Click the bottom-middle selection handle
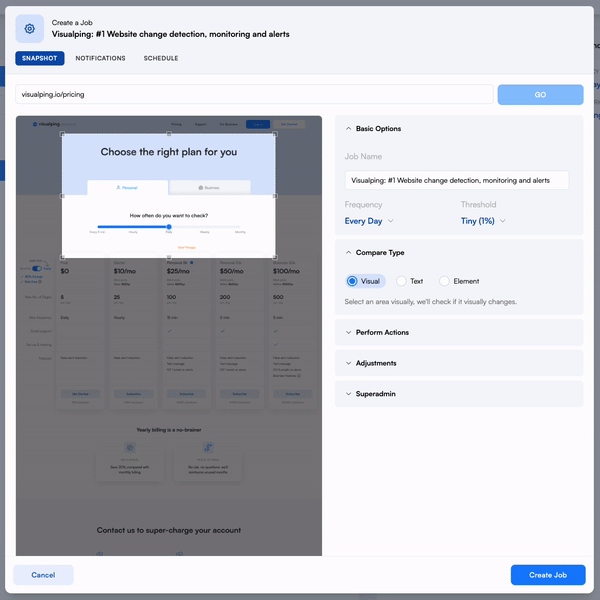Viewport: 600px width, 600px height. (169, 258)
